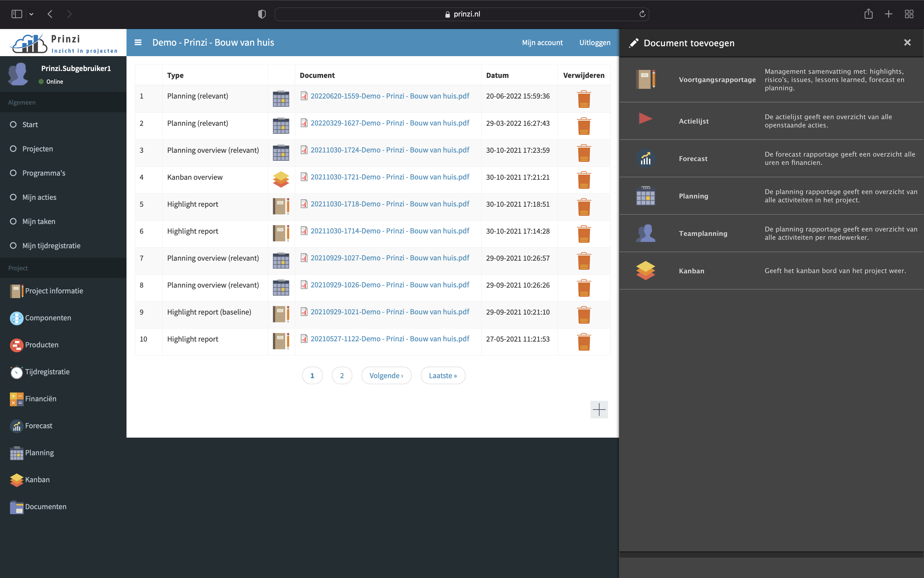Click the Project informatie notebook icon
This screenshot has height=578, width=924.
tap(16, 291)
